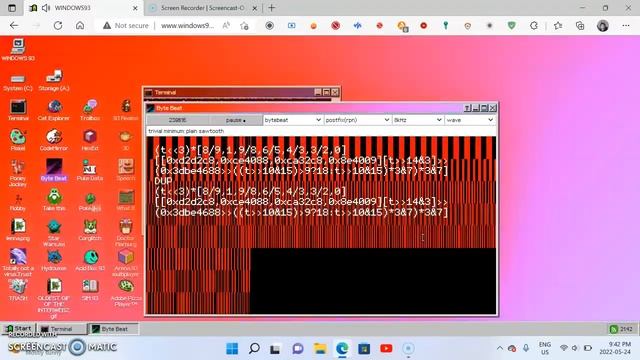Launch the Robby desktop icon
640x360 pixels.
[x=18, y=202]
